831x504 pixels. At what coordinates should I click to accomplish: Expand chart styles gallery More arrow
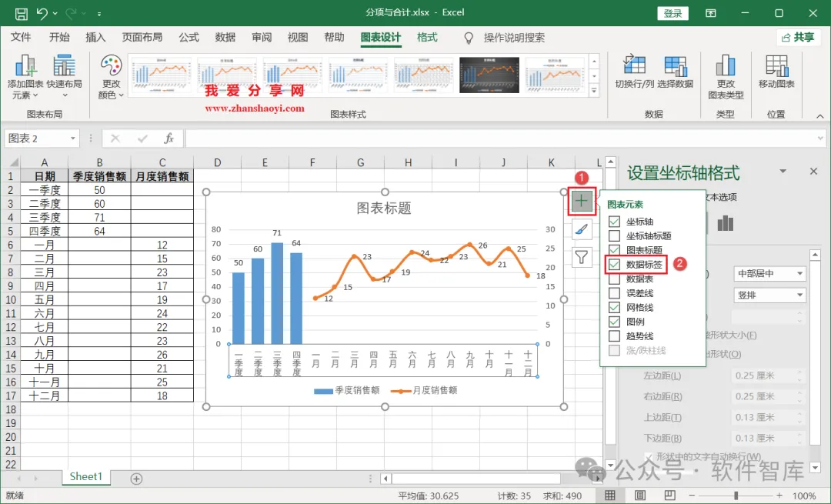pyautogui.click(x=594, y=91)
